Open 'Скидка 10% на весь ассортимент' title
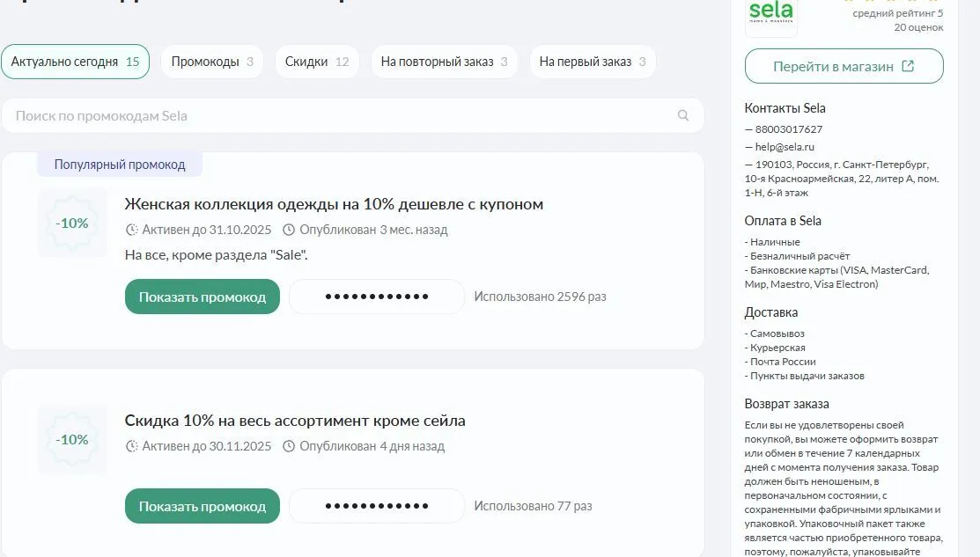Viewport: 980px width, 557px height. [295, 421]
